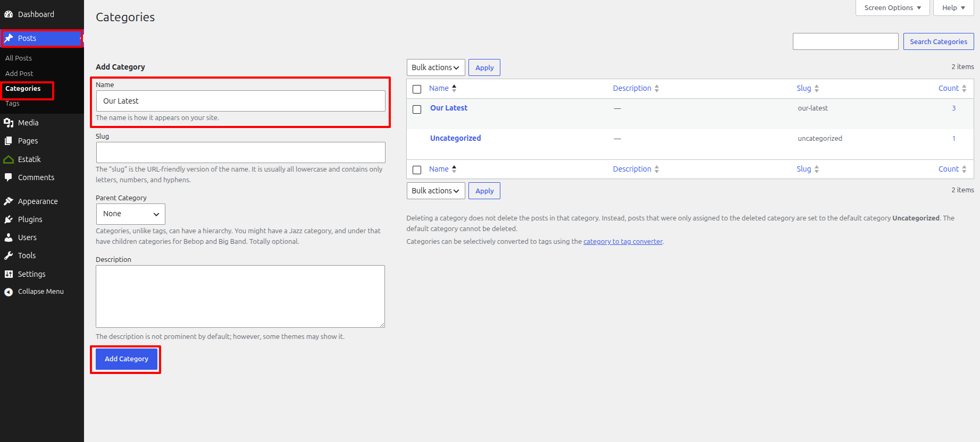Click the Pages icon in sidebar
Screen dimensions: 980x442
pyautogui.click(x=9, y=141)
